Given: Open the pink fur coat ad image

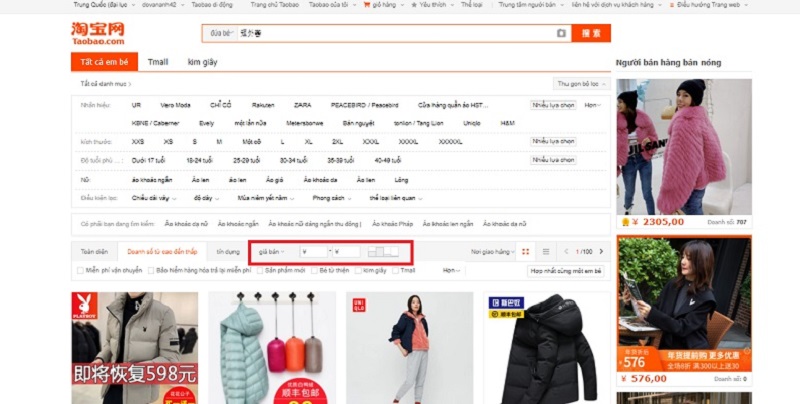Looking at the screenshot, I should [684, 146].
